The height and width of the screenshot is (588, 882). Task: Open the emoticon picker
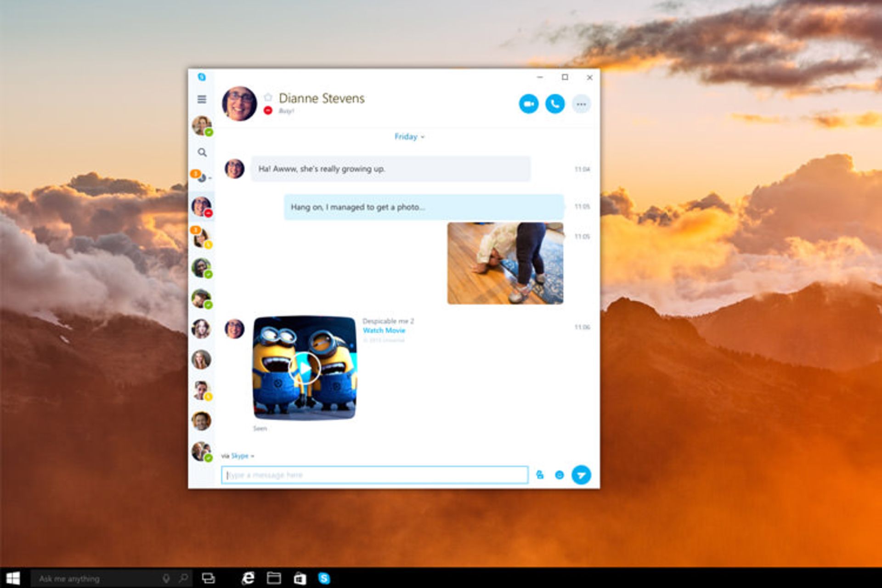(559, 475)
